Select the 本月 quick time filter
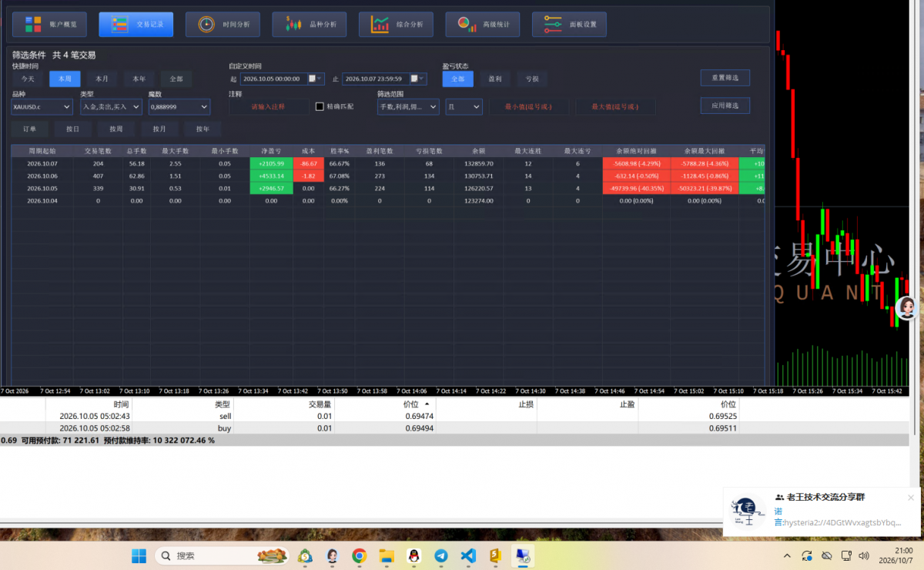The image size is (924, 570). 102,79
